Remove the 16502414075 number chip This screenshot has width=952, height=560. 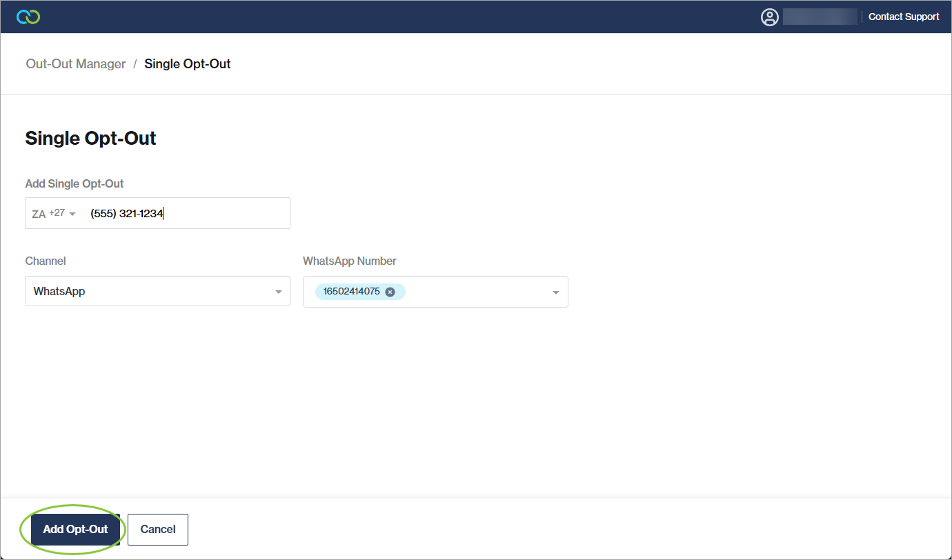[x=390, y=292]
